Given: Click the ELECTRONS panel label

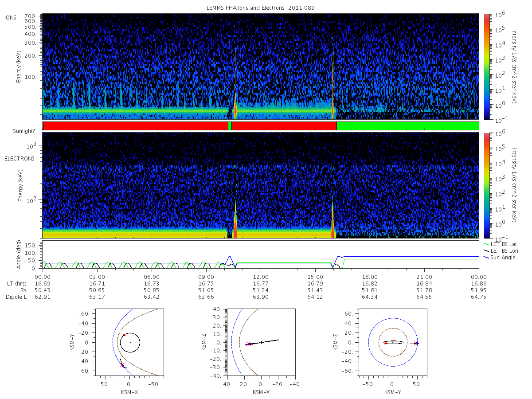Looking at the screenshot, I should 20,158.
